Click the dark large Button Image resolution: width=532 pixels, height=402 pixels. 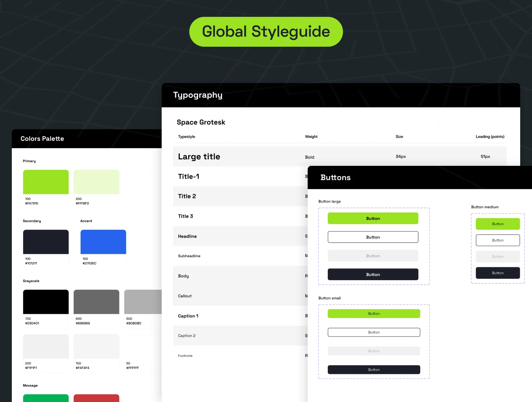click(373, 274)
